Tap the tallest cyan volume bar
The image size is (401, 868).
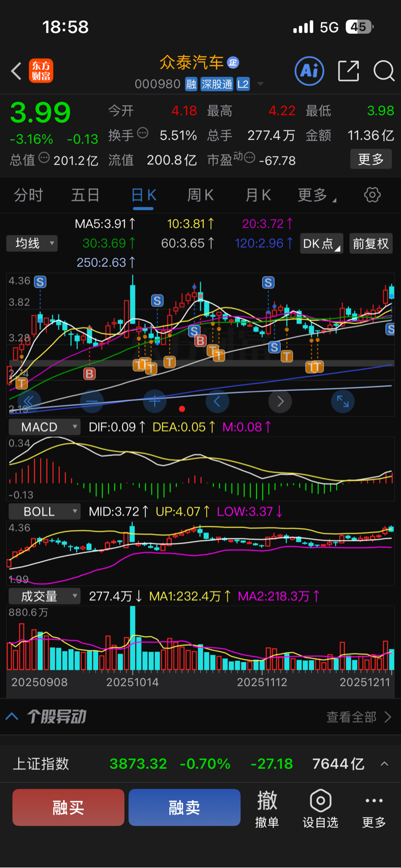(133, 638)
